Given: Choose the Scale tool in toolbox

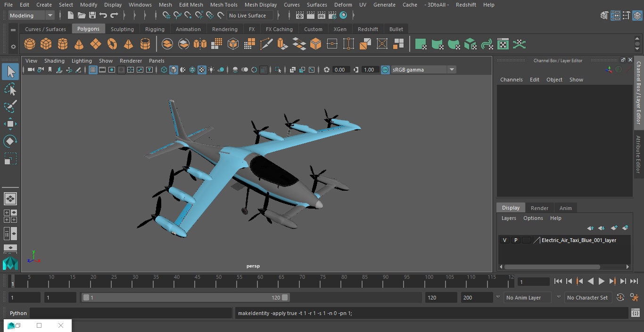Looking at the screenshot, I should pyautogui.click(x=10, y=159).
